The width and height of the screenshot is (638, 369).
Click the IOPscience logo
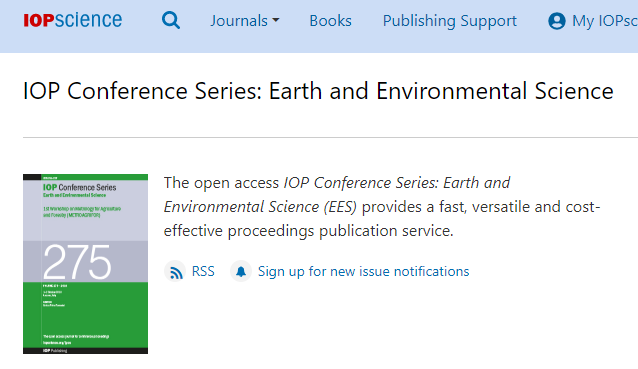(x=73, y=20)
